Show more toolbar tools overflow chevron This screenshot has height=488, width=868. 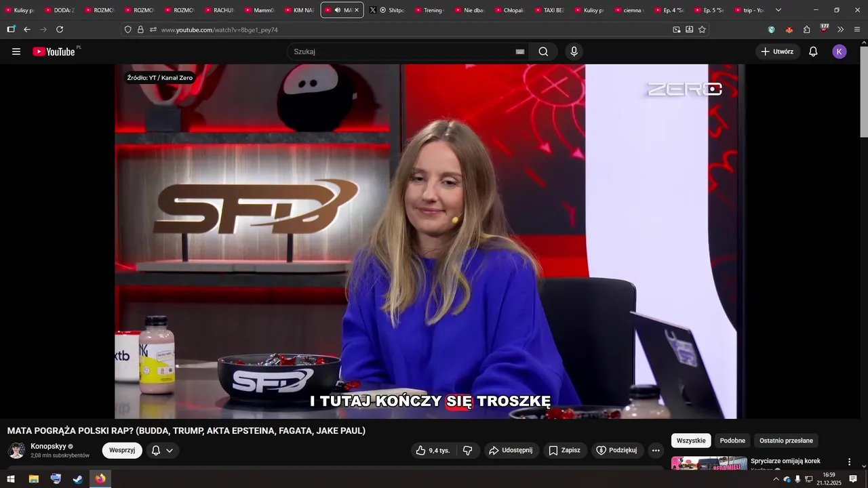tap(841, 29)
